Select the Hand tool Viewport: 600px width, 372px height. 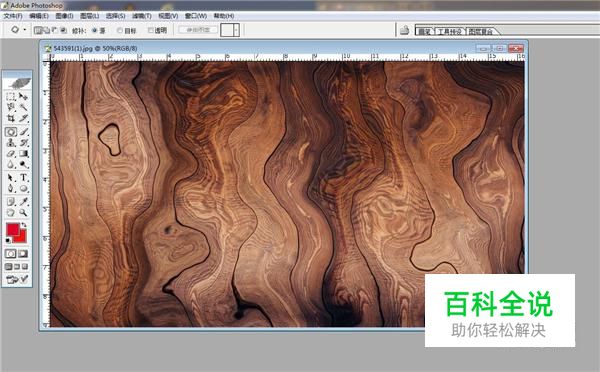tap(11, 212)
